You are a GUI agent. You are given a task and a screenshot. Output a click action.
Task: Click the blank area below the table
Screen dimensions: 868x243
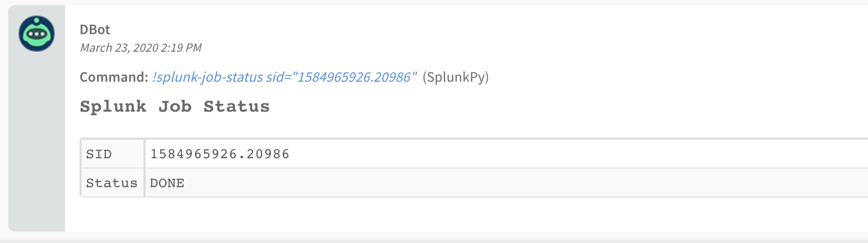tap(413, 215)
